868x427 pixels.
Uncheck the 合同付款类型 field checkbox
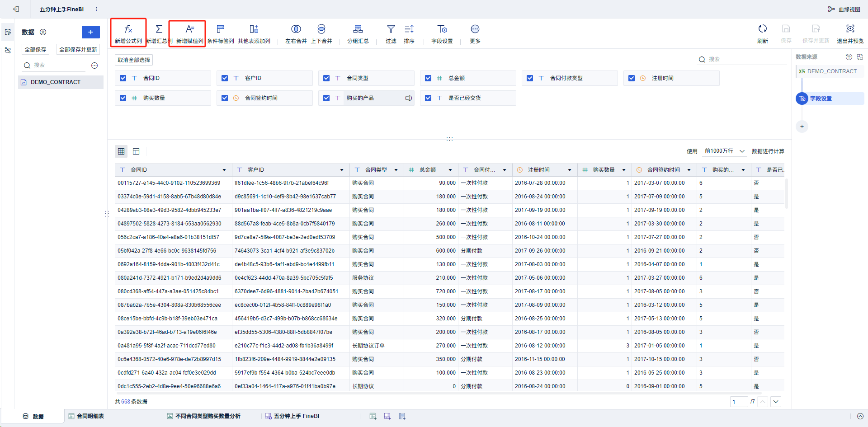click(530, 78)
